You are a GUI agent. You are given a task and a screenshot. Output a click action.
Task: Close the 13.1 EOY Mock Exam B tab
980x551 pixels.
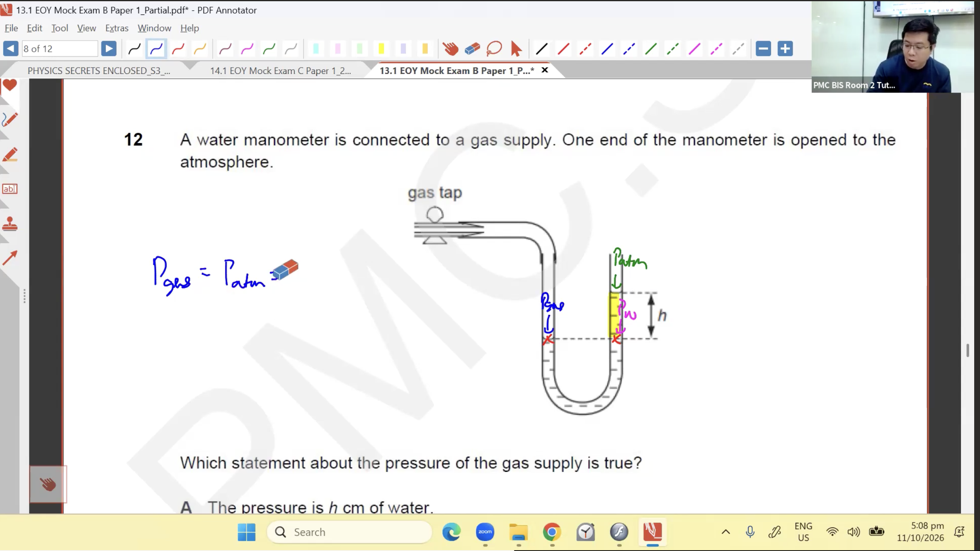(545, 70)
